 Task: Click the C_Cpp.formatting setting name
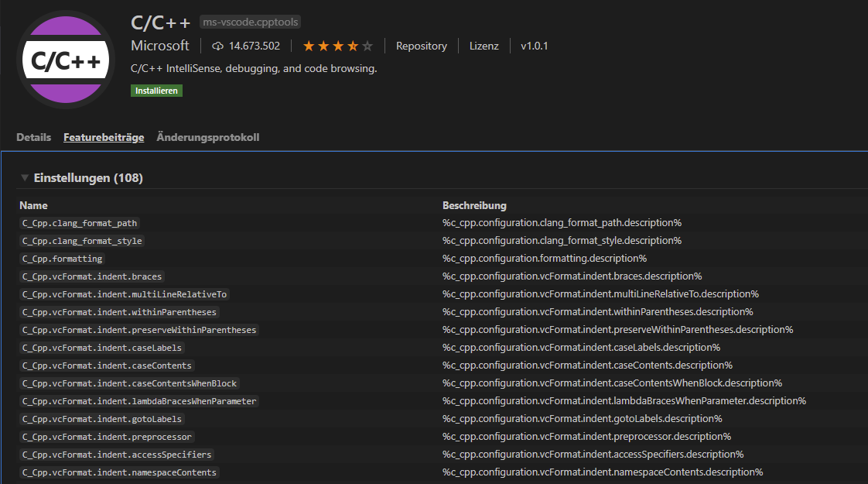[62, 258]
